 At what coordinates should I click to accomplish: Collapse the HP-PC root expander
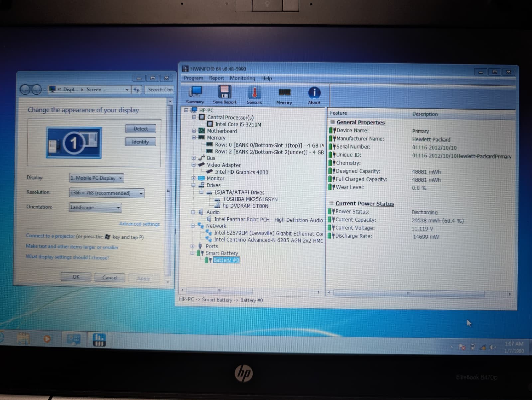186,110
